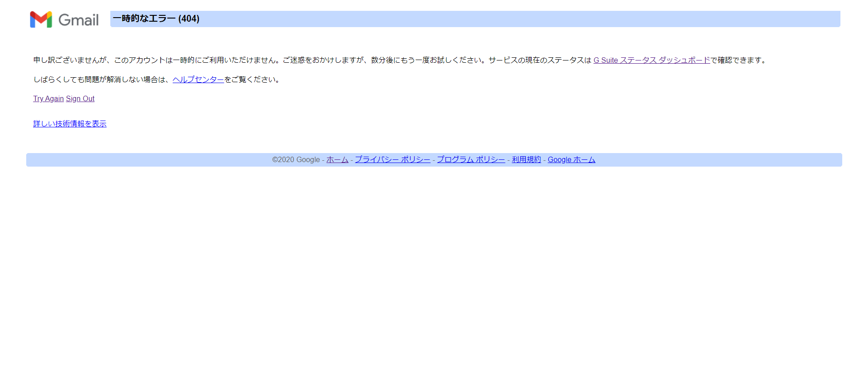Expand 詳しい技術情報を表示 details
Viewport: 868px width, 382px height.
pos(70,124)
